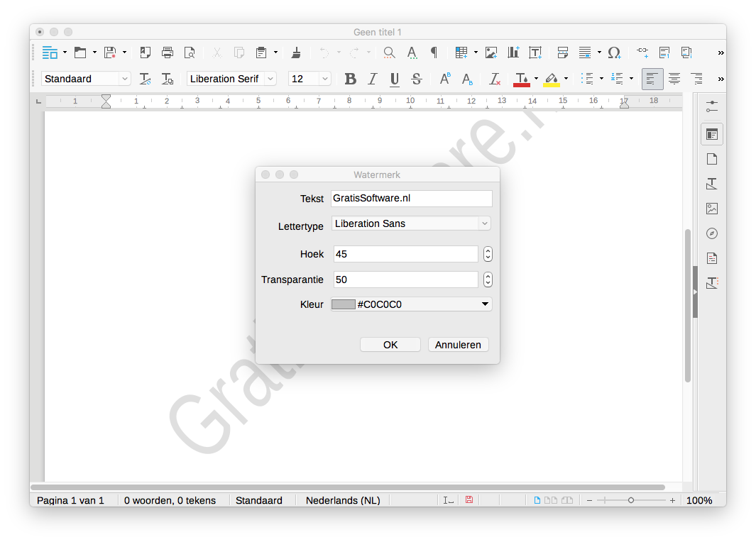This screenshot has height=542, width=756.
Task: Open Find and Replace magnifier icon
Action: click(x=389, y=52)
